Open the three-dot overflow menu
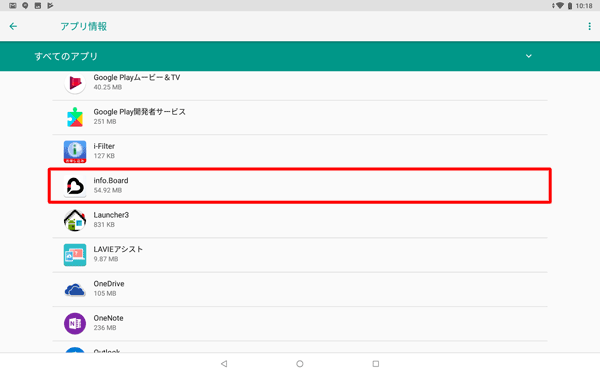The height and width of the screenshot is (375, 600). (589, 26)
